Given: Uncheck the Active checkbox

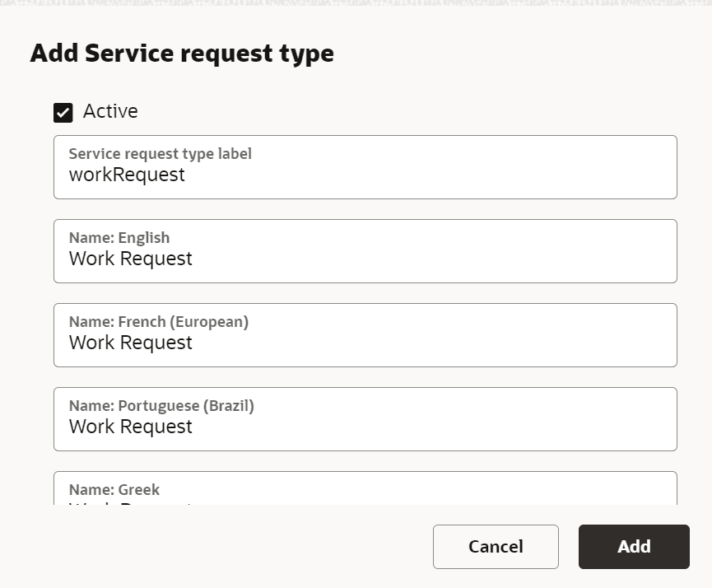Looking at the screenshot, I should [x=63, y=112].
